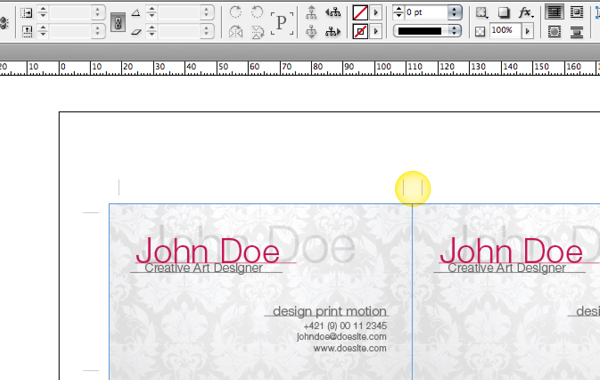Click the 0 pt stroke weight field
This screenshot has width=600, height=380.
pos(426,12)
